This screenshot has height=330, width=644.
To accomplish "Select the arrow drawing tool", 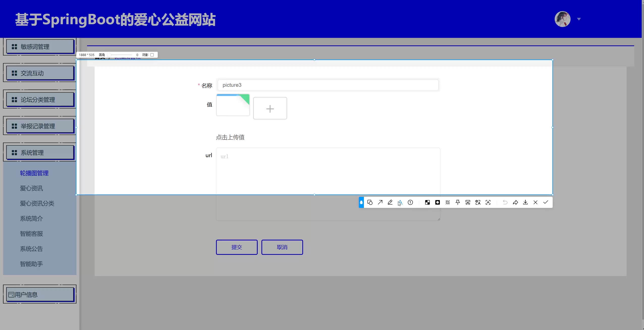I will pos(380,202).
